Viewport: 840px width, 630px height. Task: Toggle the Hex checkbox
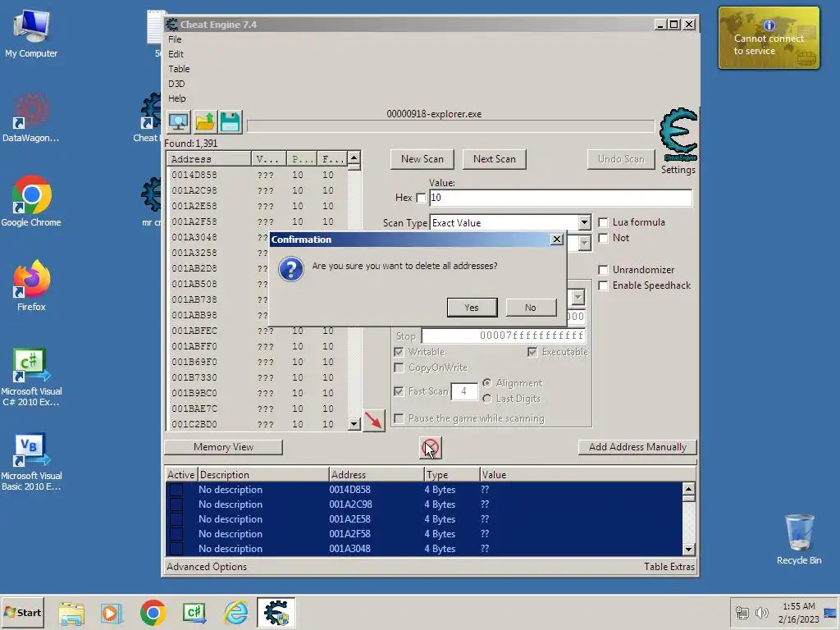tap(421, 199)
